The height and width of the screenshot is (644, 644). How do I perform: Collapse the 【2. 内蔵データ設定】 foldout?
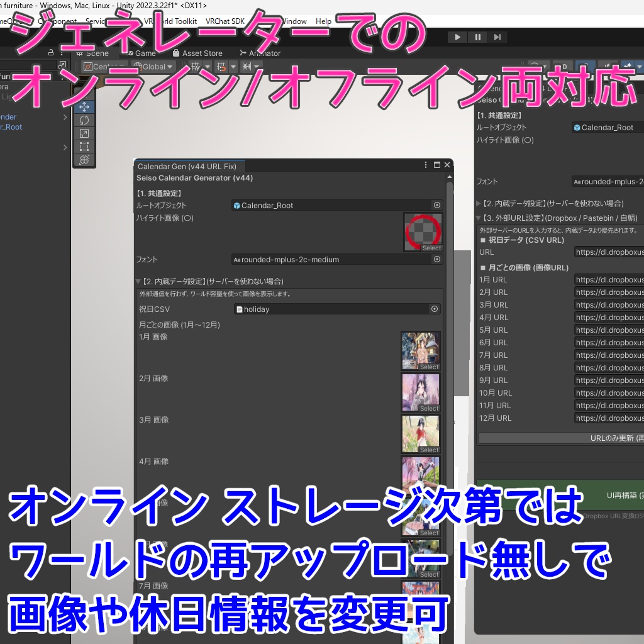tap(138, 281)
